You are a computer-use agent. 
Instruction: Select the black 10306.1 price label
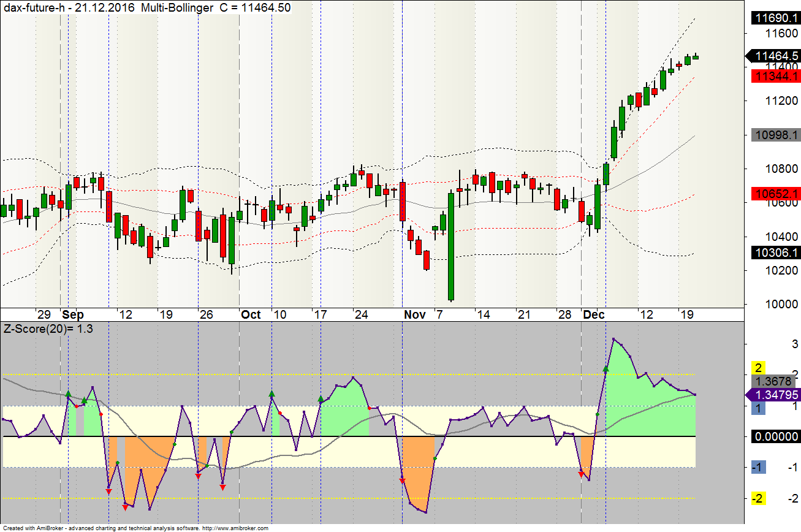pos(776,253)
